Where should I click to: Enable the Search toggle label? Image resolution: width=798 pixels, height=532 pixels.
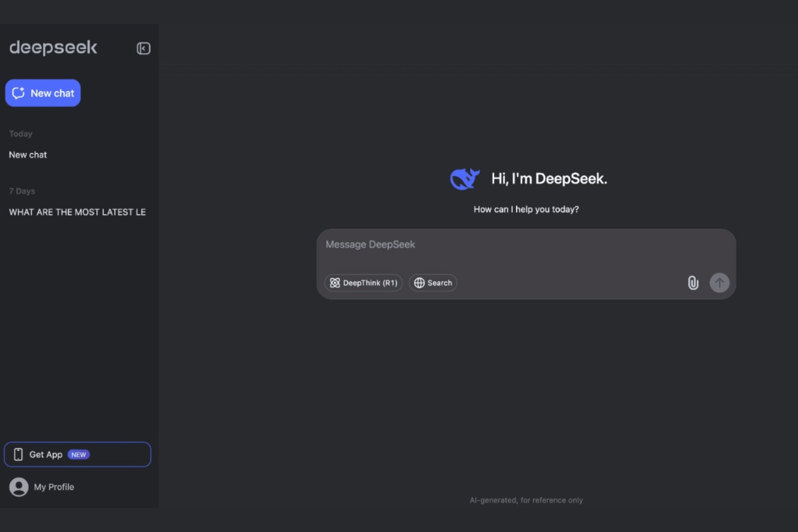pos(440,283)
